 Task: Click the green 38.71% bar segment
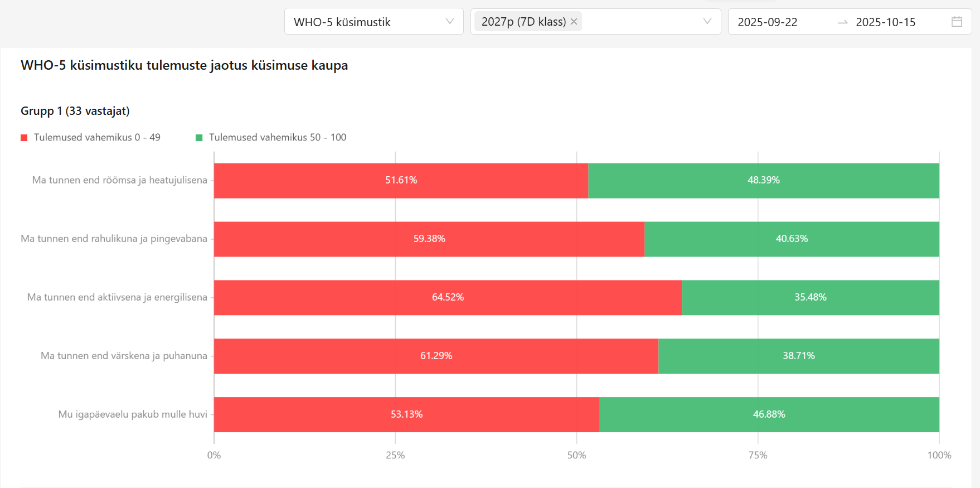[x=798, y=356]
